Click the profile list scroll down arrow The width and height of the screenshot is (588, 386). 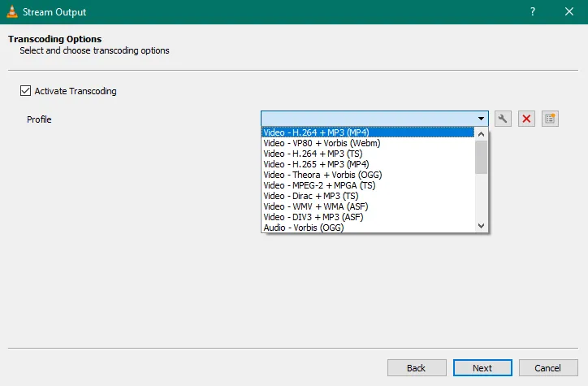click(x=481, y=226)
